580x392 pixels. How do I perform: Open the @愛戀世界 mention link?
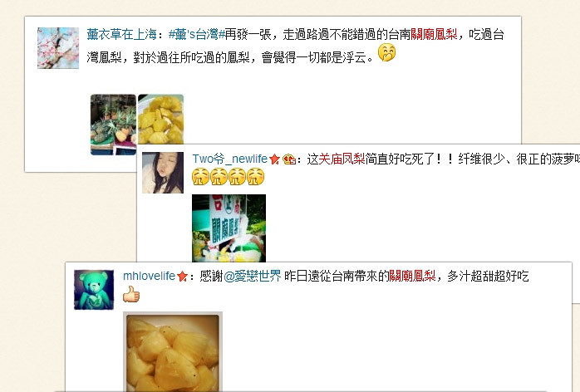click(x=253, y=276)
